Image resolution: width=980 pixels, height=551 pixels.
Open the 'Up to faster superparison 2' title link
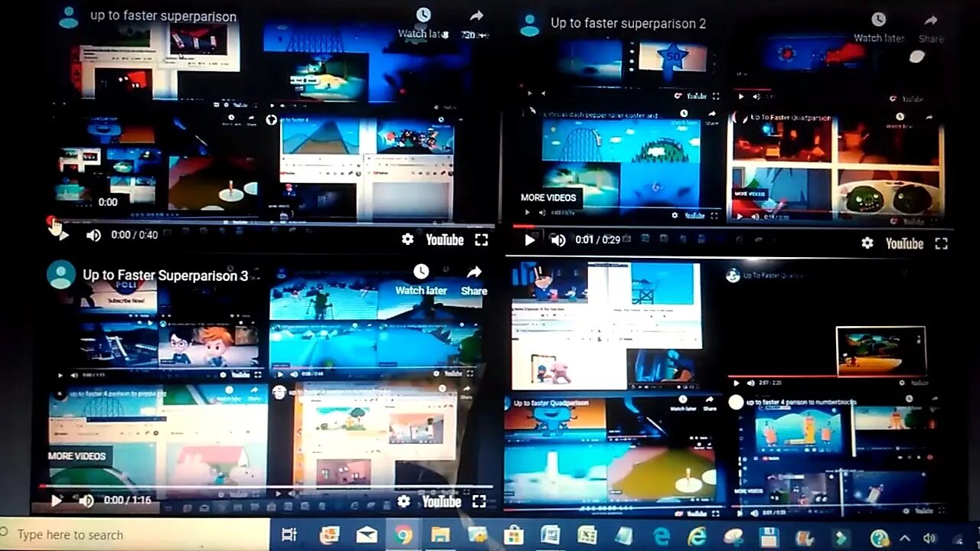(x=629, y=24)
